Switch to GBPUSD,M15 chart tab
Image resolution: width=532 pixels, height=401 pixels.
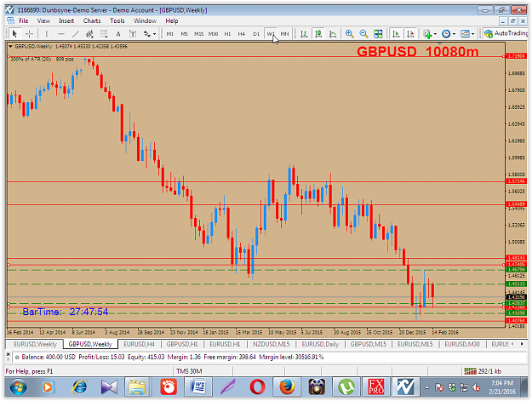click(x=368, y=344)
